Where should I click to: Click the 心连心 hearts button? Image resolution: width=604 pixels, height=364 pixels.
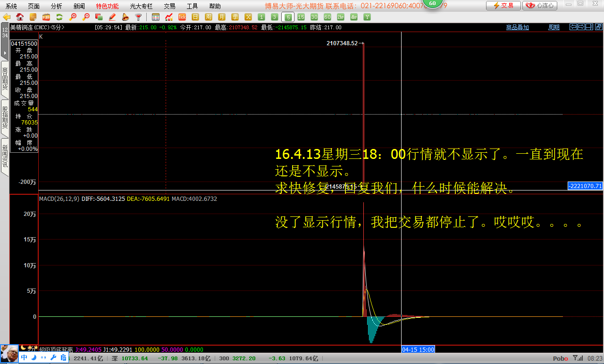click(540, 6)
